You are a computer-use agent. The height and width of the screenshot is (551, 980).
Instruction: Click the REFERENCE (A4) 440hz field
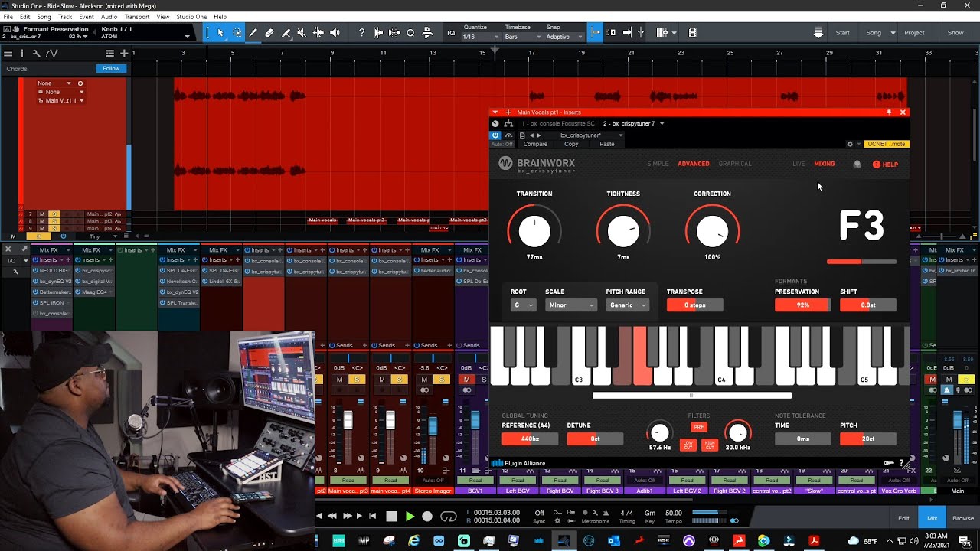[530, 439]
